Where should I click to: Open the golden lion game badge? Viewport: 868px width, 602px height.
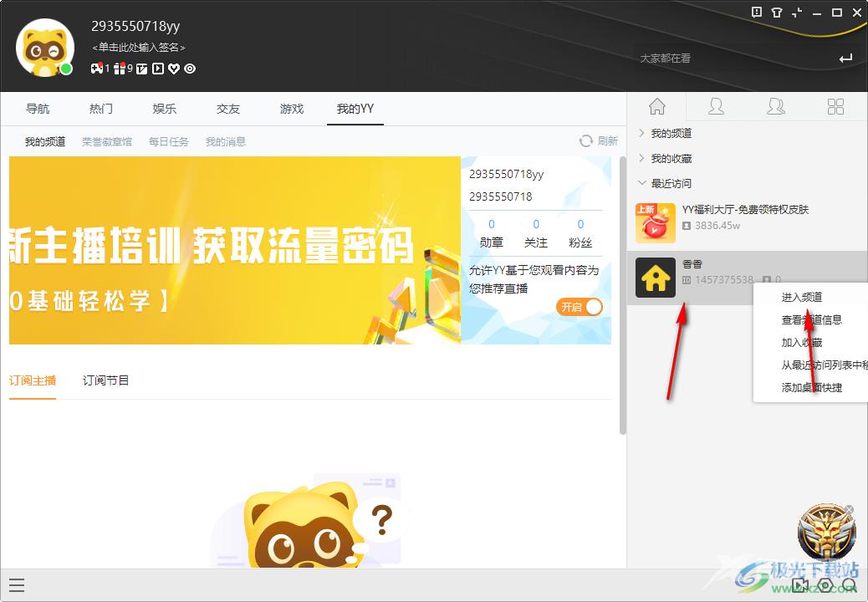(x=826, y=533)
